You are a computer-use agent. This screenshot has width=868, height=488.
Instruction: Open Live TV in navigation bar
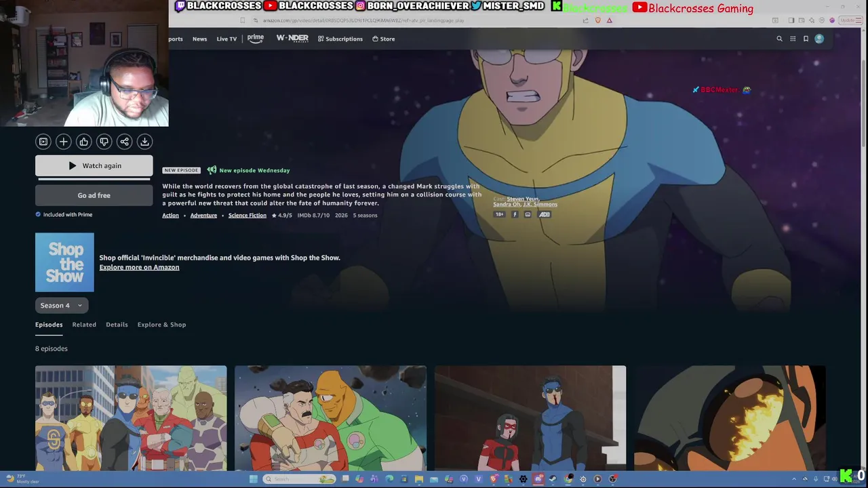click(226, 39)
